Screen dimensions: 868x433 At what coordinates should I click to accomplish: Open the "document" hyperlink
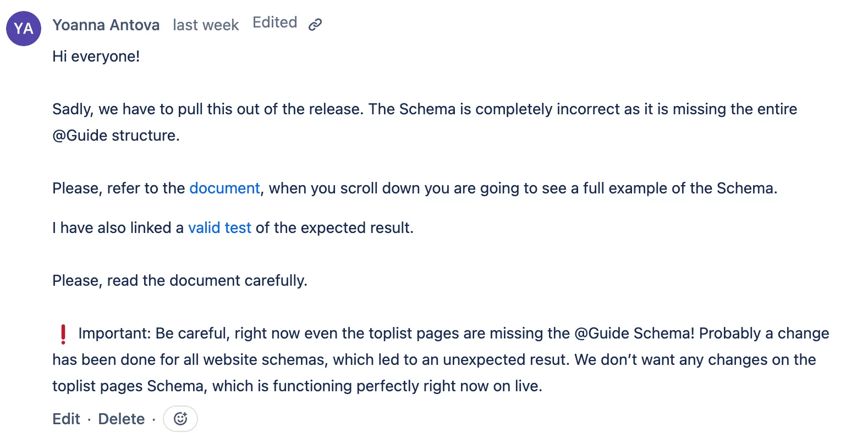224,188
